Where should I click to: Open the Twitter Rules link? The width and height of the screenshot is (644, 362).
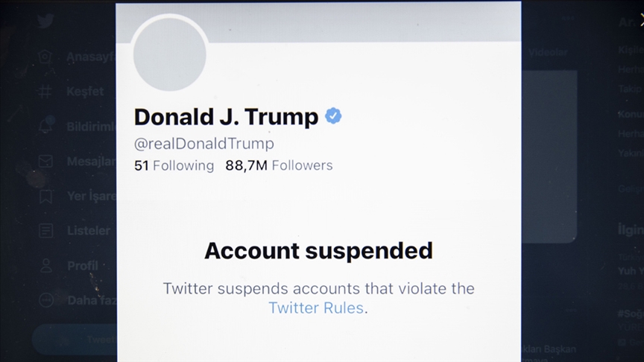[x=316, y=308]
